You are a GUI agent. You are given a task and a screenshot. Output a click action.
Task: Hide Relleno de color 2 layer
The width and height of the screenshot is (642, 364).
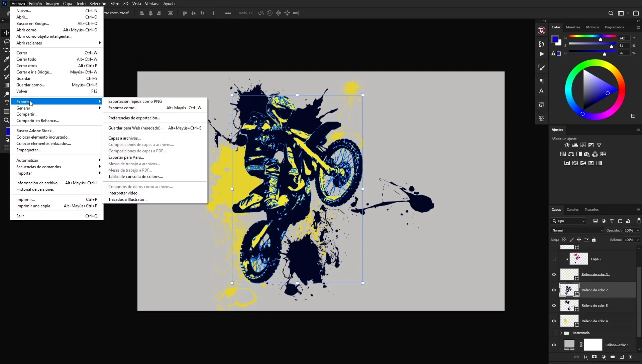(x=554, y=290)
